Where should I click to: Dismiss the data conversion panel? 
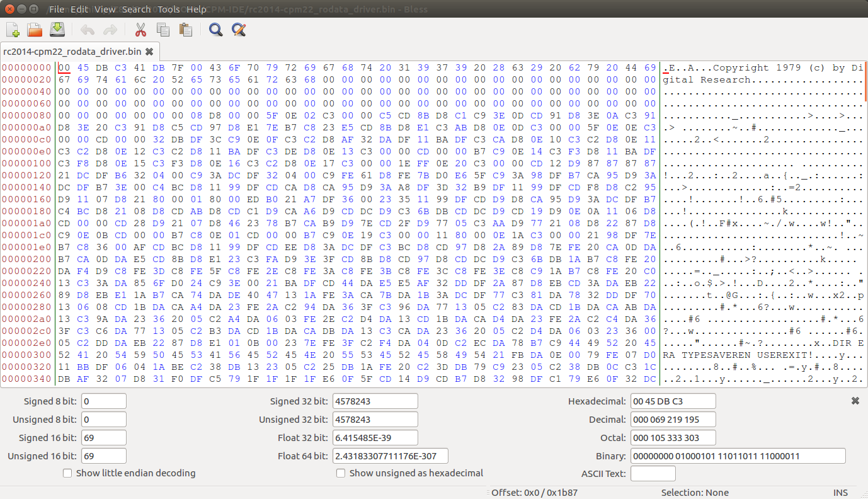(x=855, y=400)
